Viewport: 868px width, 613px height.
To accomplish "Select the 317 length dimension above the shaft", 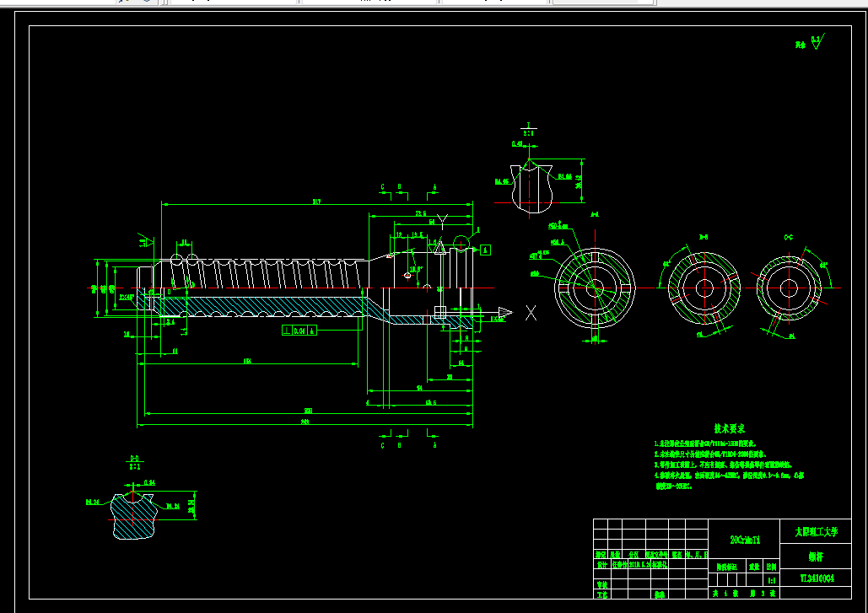I will pyautogui.click(x=316, y=202).
